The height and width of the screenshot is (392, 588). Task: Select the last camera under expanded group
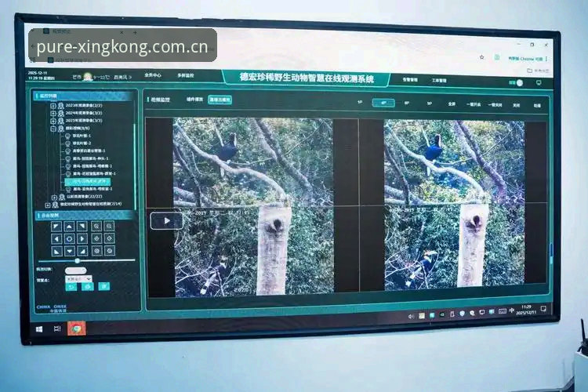tap(89, 189)
